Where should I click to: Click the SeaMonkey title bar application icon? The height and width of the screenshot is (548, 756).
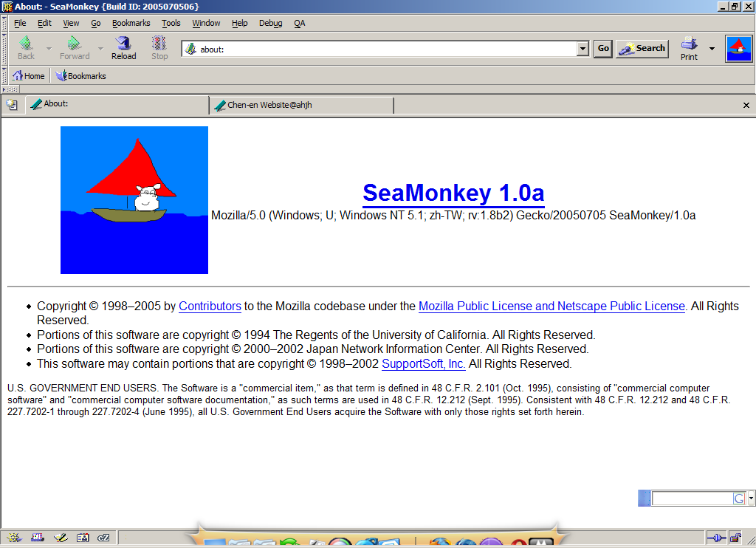pos(7,7)
